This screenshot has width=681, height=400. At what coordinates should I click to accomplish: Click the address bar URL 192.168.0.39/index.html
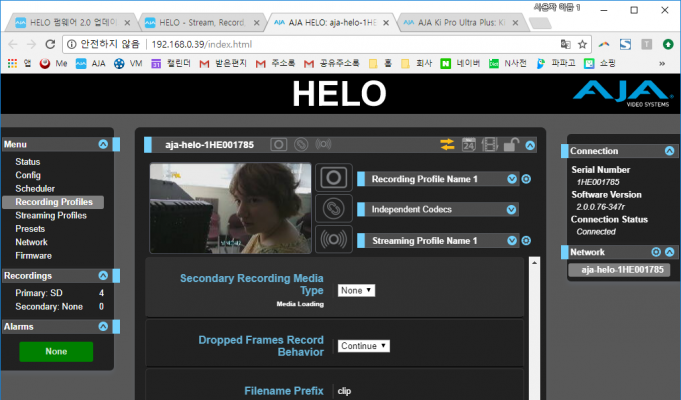[202, 44]
